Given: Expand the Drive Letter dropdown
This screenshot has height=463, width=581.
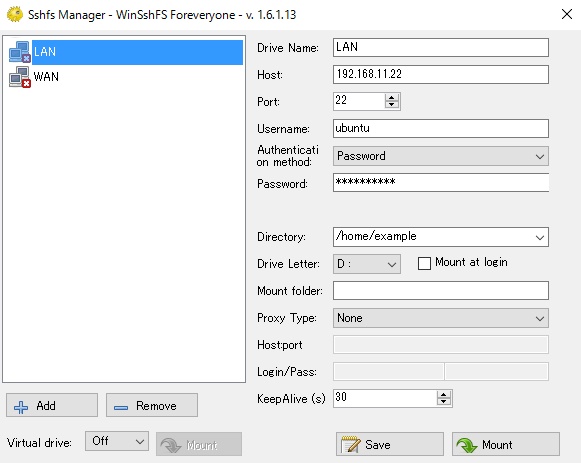Looking at the screenshot, I should (x=366, y=264).
